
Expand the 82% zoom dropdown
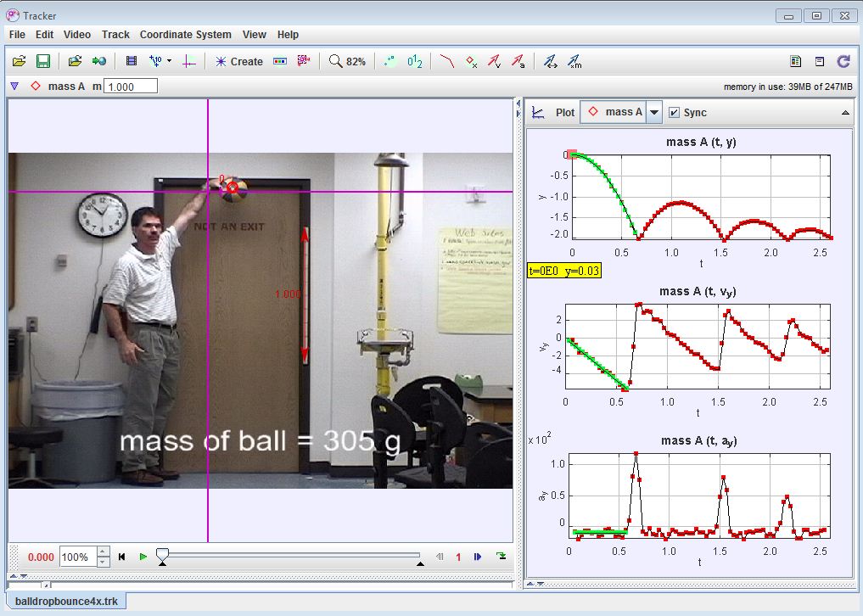tap(347, 61)
